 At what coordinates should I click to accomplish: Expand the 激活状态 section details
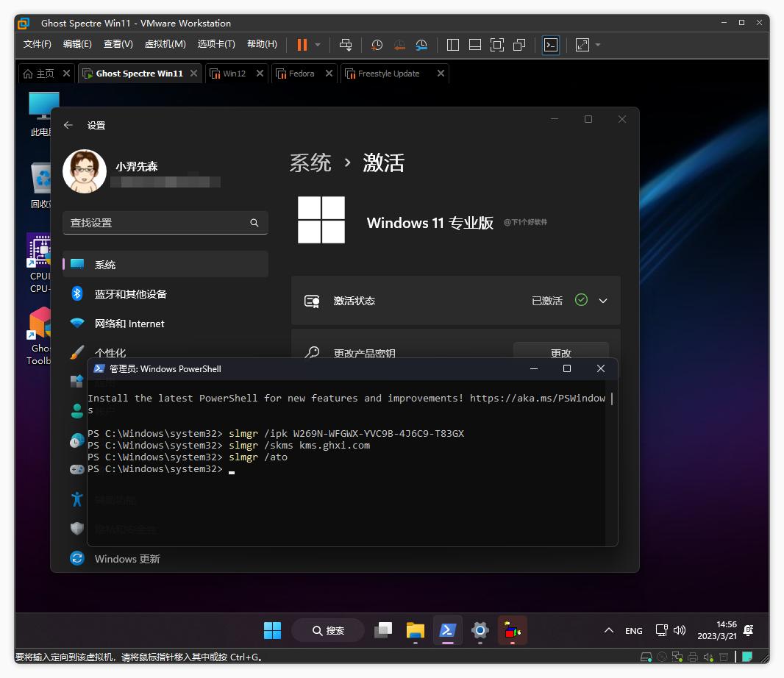click(602, 300)
